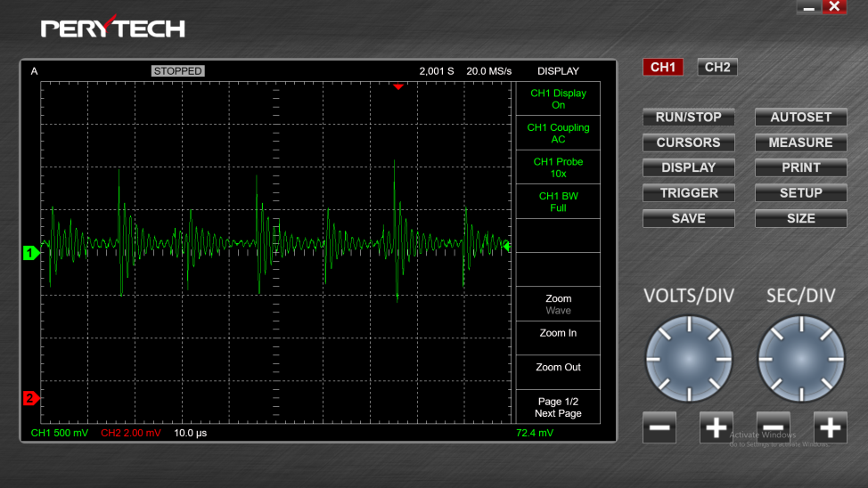
Task: Open the MEASURE menu
Action: (x=800, y=142)
